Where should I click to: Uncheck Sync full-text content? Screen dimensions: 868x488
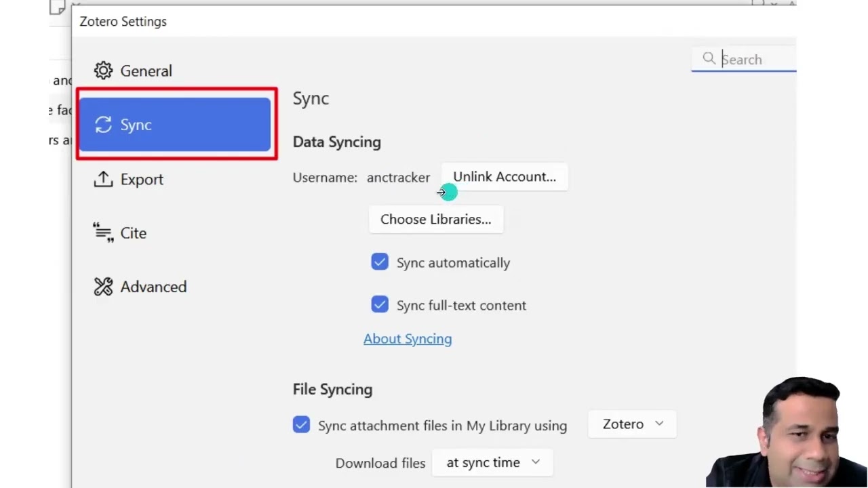(380, 305)
